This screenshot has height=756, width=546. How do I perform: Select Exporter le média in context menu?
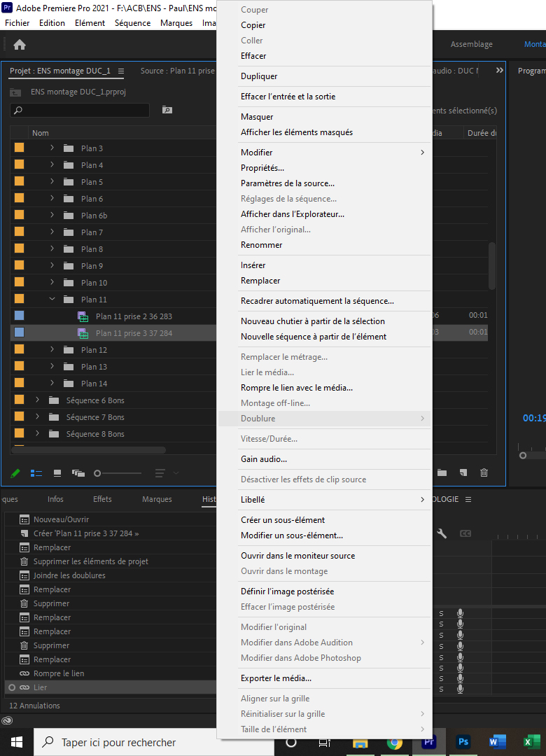[x=276, y=678]
